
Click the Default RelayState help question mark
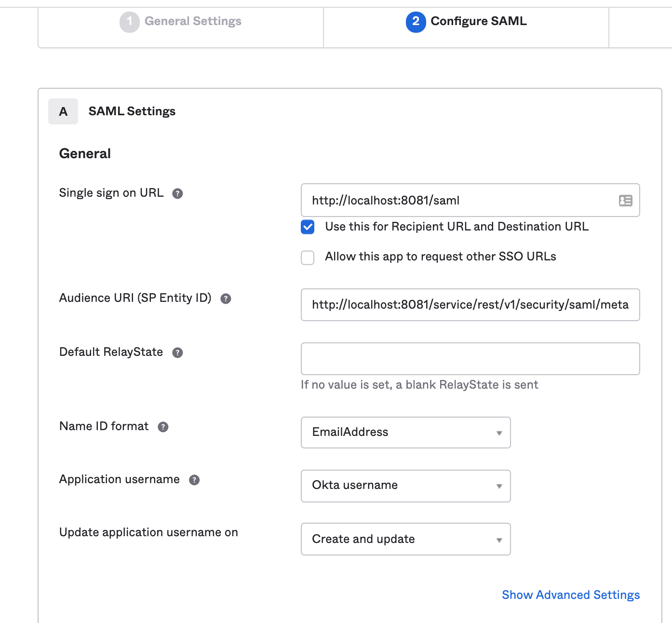point(177,352)
